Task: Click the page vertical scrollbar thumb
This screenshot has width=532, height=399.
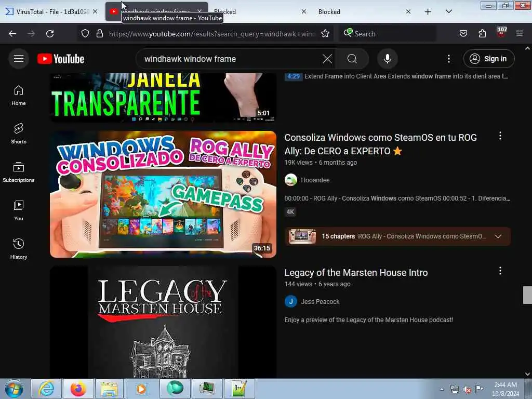Action: 527,295
